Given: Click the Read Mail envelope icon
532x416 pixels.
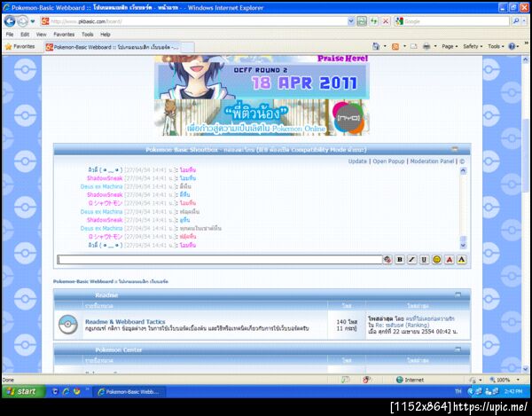Looking at the screenshot, I should click(x=413, y=46).
